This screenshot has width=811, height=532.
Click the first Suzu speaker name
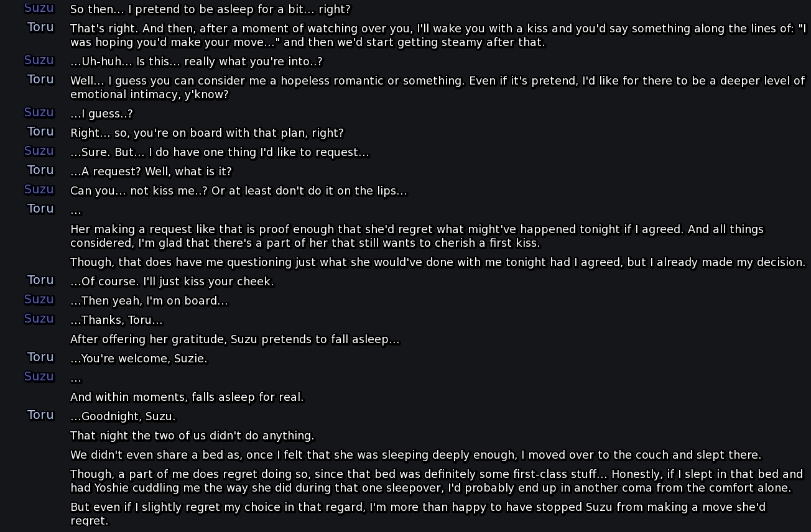(x=39, y=9)
